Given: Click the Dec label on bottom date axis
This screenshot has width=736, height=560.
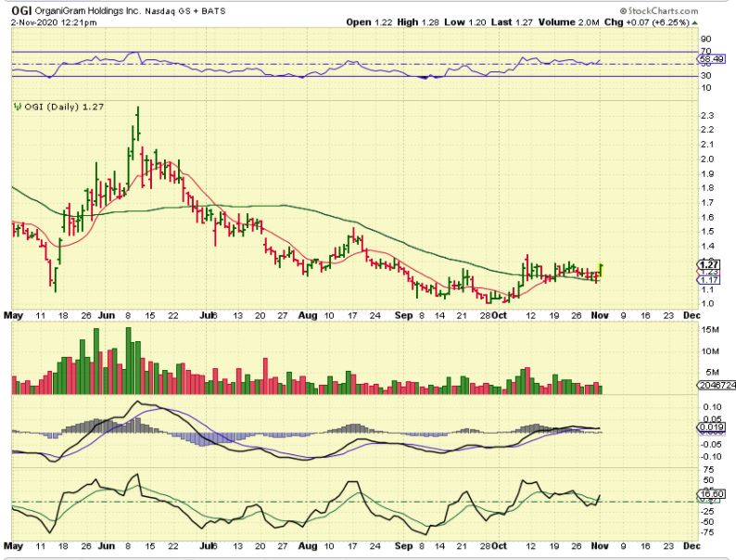Looking at the screenshot, I should [692, 545].
